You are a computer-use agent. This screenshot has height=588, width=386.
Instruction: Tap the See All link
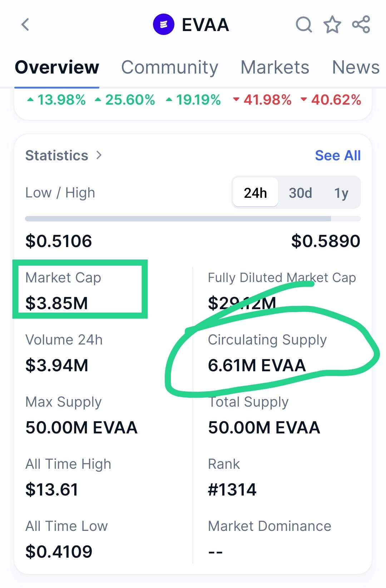(x=338, y=155)
